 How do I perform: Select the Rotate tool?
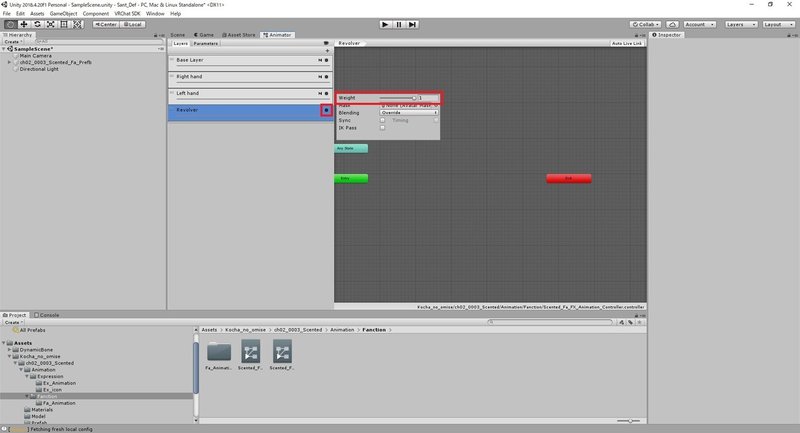click(x=37, y=24)
